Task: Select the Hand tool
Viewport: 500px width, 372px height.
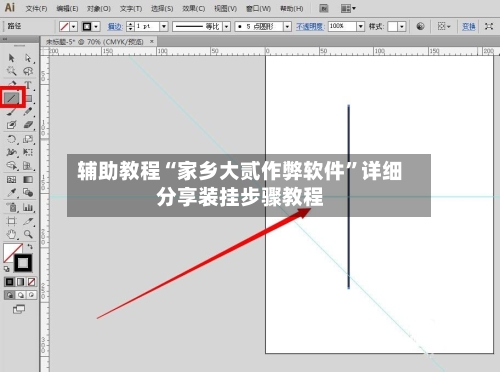Action: pyautogui.click(x=11, y=234)
